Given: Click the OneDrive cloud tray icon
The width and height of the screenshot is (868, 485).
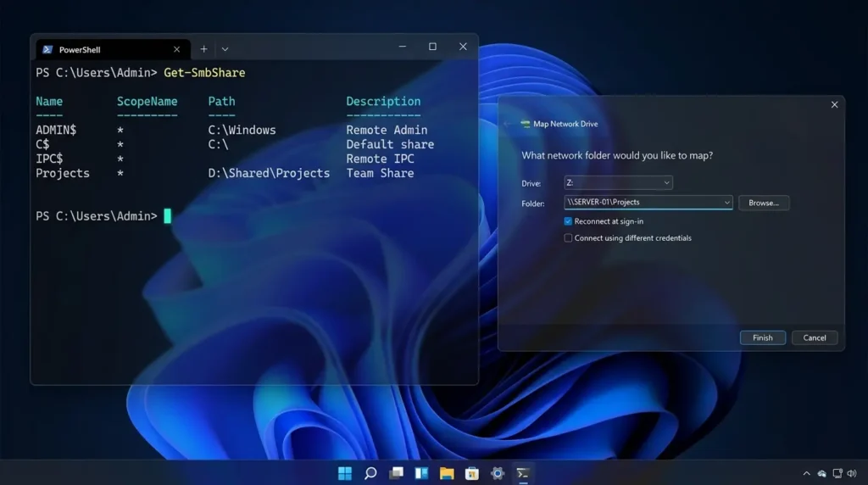Looking at the screenshot, I should (822, 473).
